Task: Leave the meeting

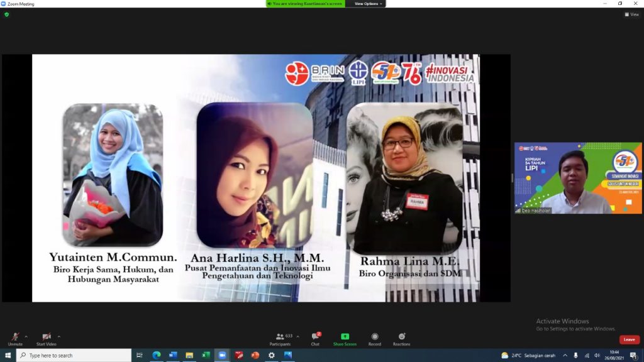Action: (x=629, y=339)
